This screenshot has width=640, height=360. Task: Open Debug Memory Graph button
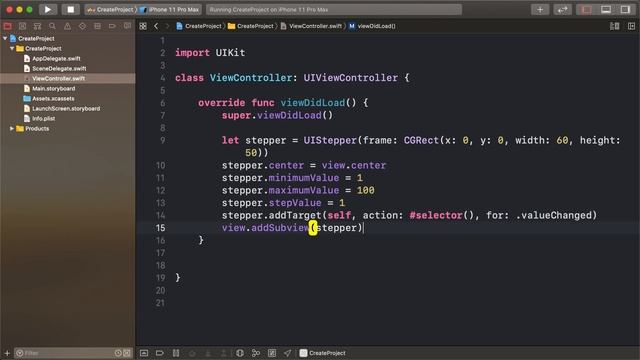click(x=256, y=353)
